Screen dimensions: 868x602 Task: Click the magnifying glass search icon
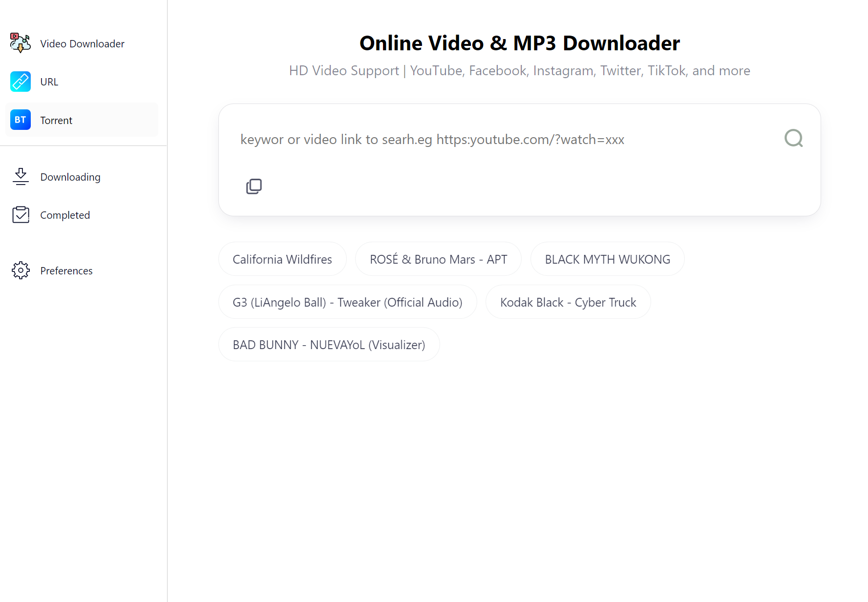(793, 139)
